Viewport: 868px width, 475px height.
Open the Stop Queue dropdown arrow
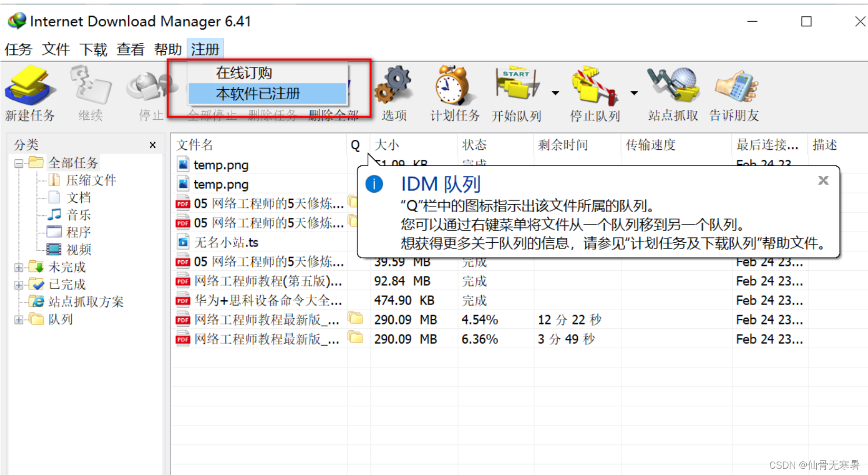[x=634, y=93]
